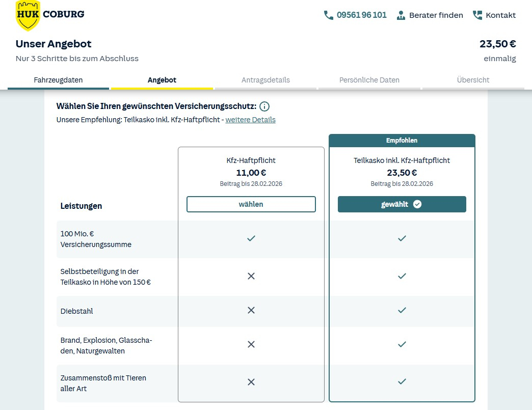Open the Kontakt link in header
Viewport: 532px width, 410px height.
pyautogui.click(x=500, y=15)
